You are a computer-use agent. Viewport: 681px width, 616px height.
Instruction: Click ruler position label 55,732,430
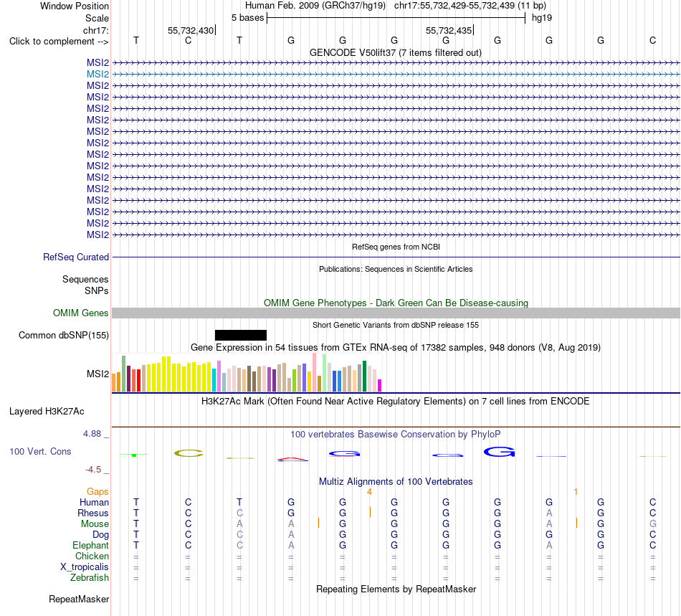click(x=191, y=30)
